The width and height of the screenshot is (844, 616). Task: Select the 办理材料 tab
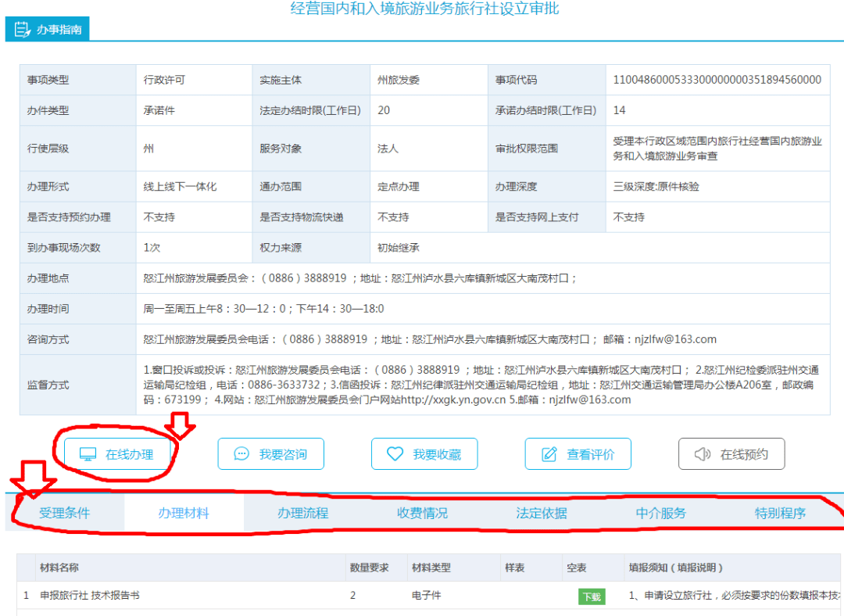(x=184, y=513)
